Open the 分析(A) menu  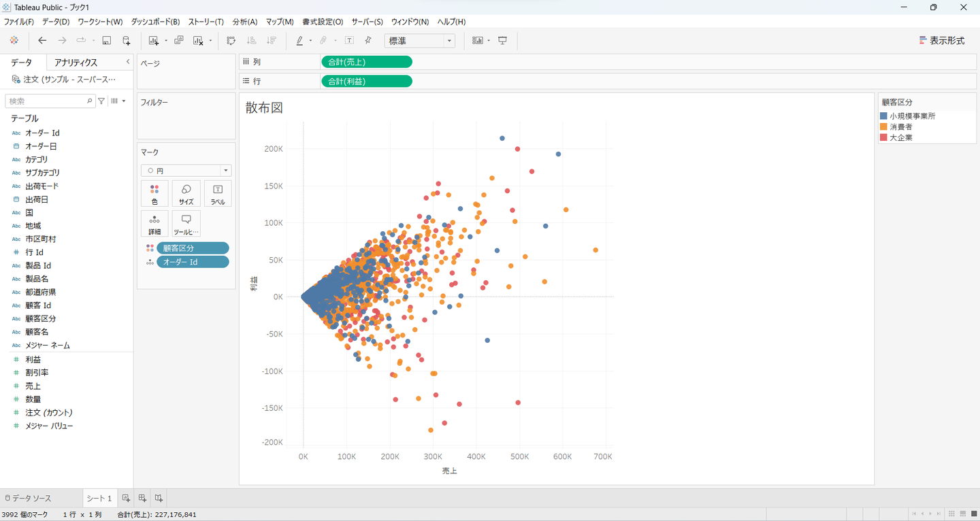(x=244, y=22)
